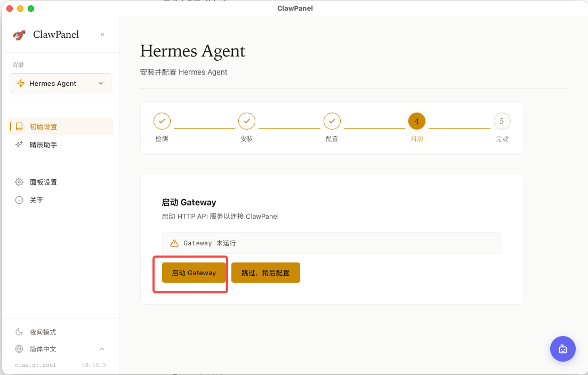Click the 启动 Gateway button
This screenshot has height=375, width=588.
(x=194, y=273)
